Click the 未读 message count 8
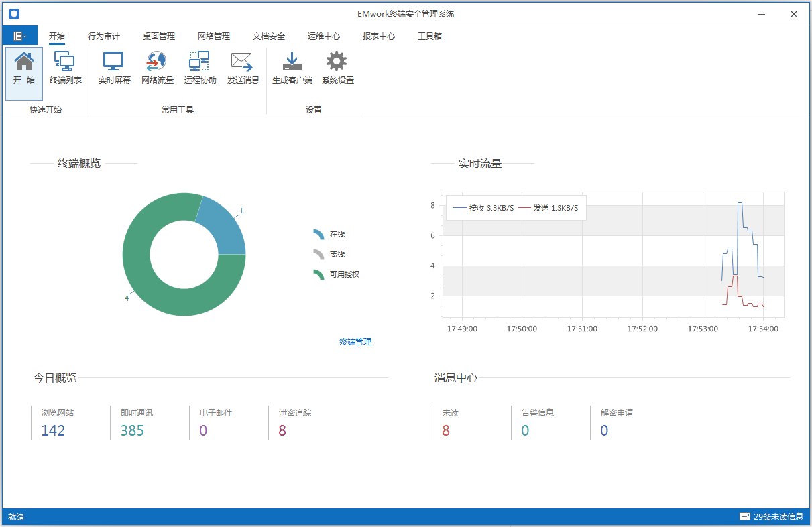 [x=446, y=430]
